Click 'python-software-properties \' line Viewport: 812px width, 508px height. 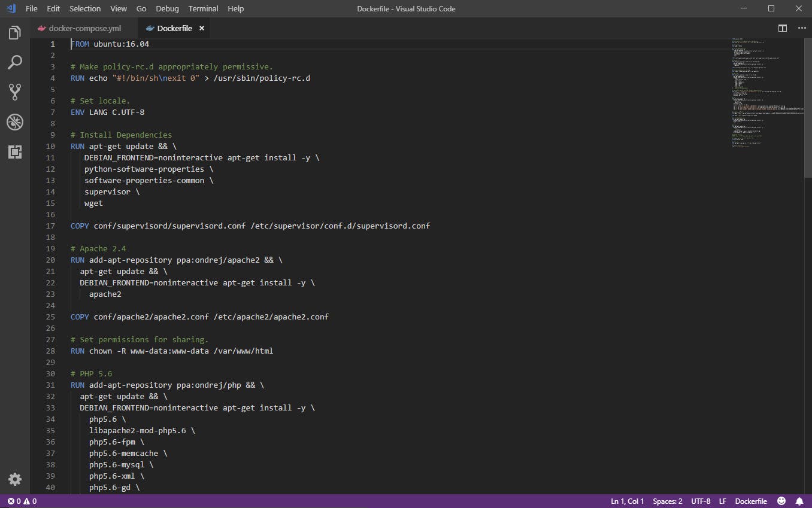pos(149,169)
